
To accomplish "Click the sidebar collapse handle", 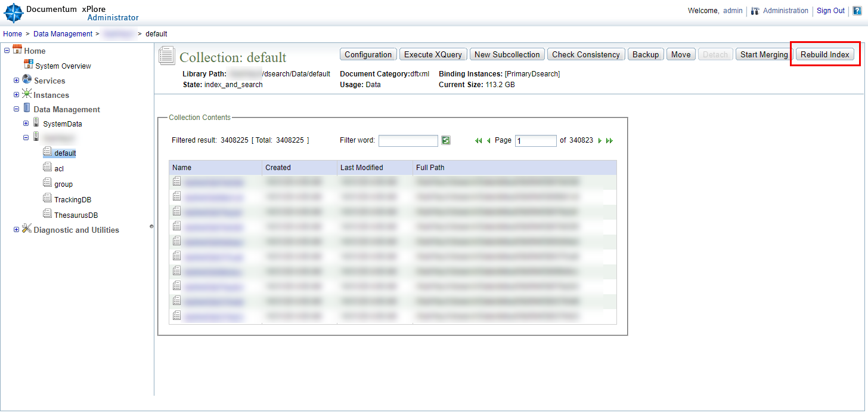I will [x=151, y=226].
